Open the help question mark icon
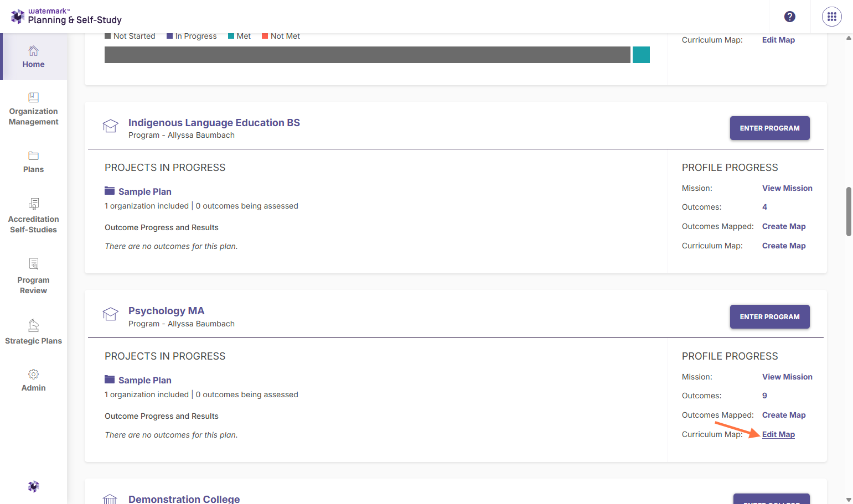The height and width of the screenshot is (504, 853). (x=790, y=17)
